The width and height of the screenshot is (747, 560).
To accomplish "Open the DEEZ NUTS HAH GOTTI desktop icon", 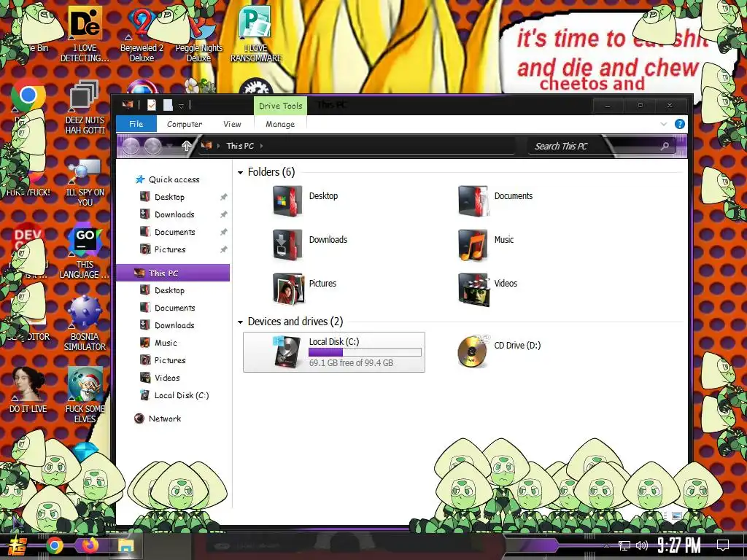I will click(85, 108).
